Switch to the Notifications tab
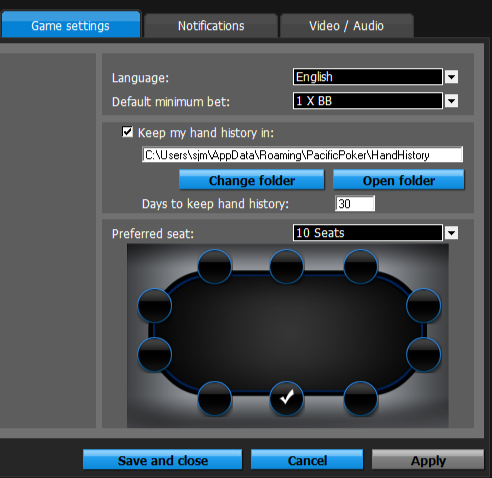The height and width of the screenshot is (478, 492). pos(211,26)
